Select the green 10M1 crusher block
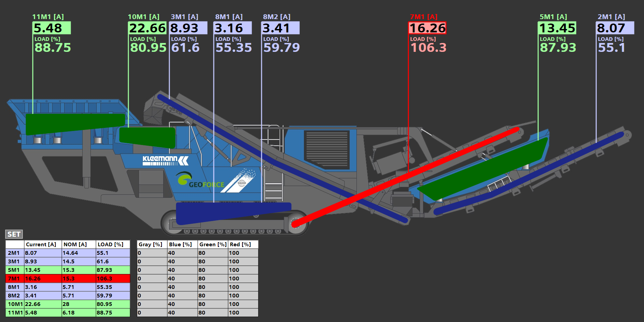 [x=147, y=136]
